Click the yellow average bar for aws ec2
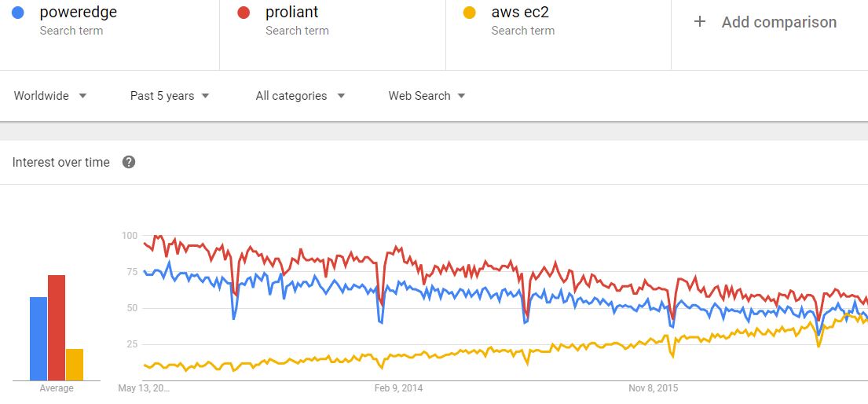 75,364
